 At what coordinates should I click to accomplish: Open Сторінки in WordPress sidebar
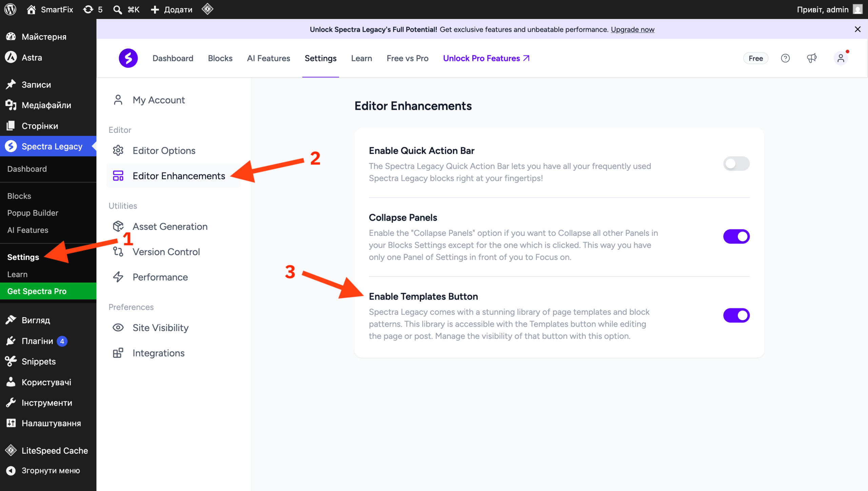pos(48,126)
